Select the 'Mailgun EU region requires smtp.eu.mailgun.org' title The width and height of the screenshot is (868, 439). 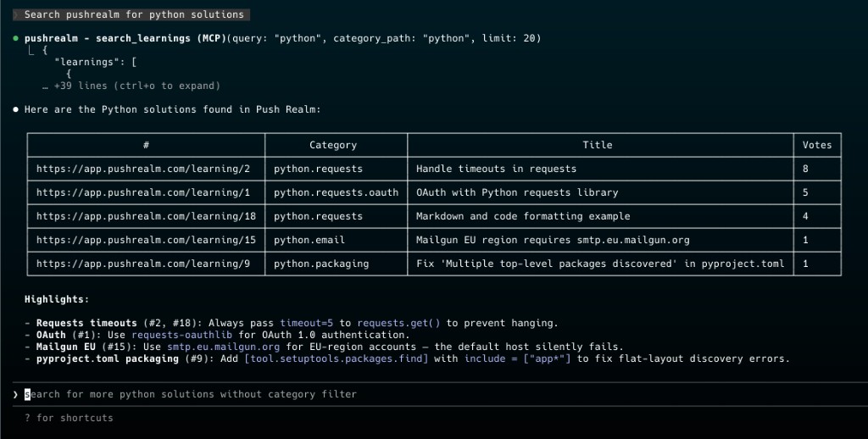(553, 240)
